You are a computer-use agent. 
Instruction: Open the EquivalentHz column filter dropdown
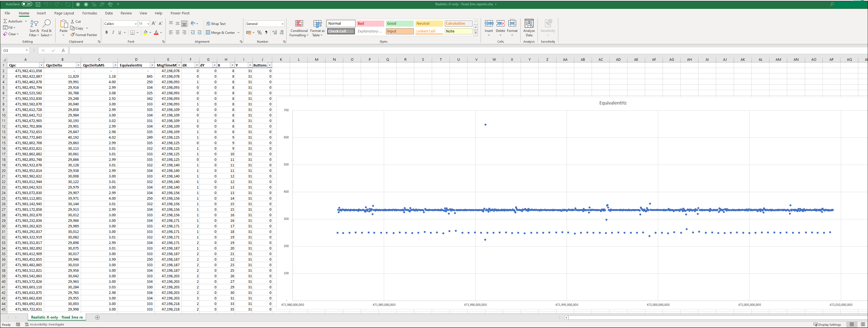click(x=152, y=65)
